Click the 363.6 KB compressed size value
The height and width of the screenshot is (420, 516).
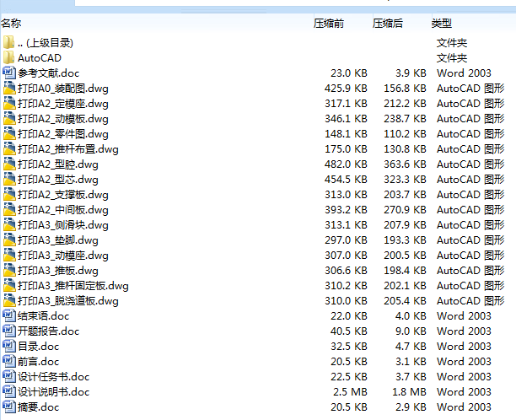coord(405,164)
